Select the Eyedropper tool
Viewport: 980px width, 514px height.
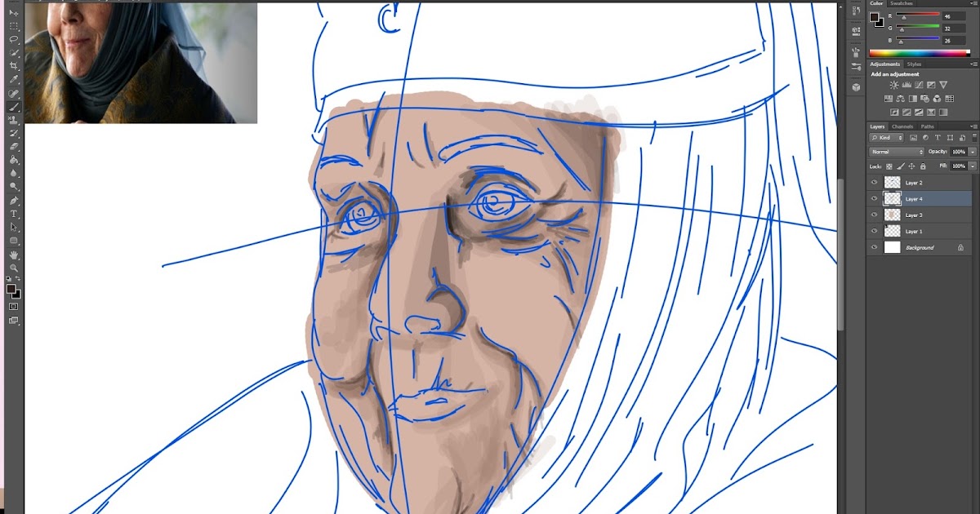pyautogui.click(x=11, y=78)
